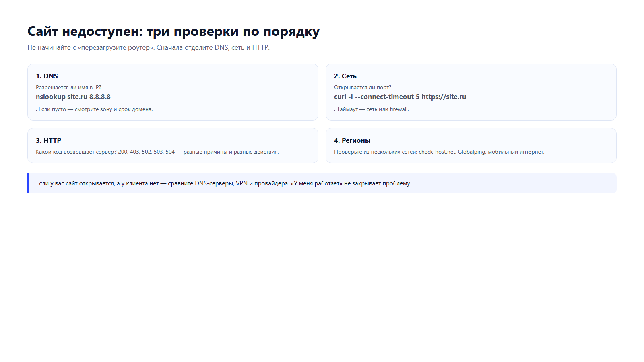Click the curl --connect-timeout command text

400,97
